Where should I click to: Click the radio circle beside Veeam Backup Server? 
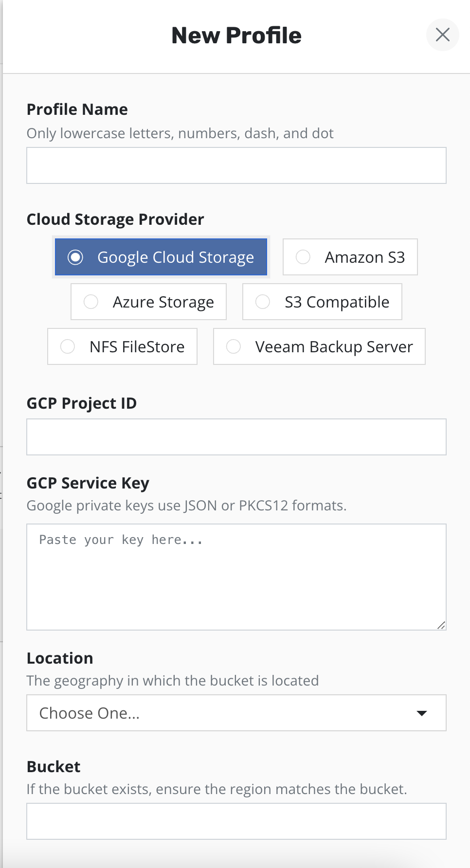pyautogui.click(x=234, y=346)
